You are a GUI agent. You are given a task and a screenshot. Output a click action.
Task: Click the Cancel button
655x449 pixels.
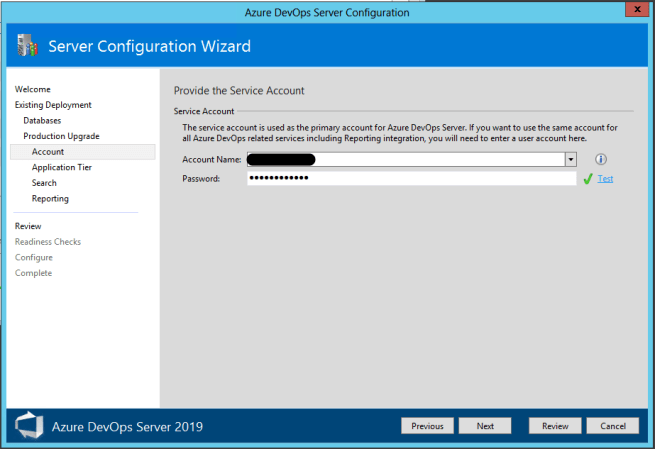[613, 426]
